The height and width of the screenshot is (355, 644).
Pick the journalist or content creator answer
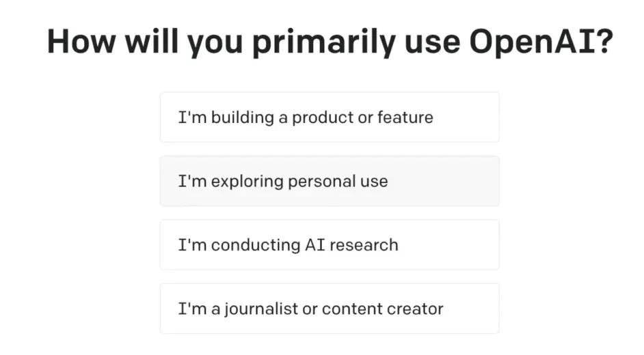pyautogui.click(x=329, y=309)
